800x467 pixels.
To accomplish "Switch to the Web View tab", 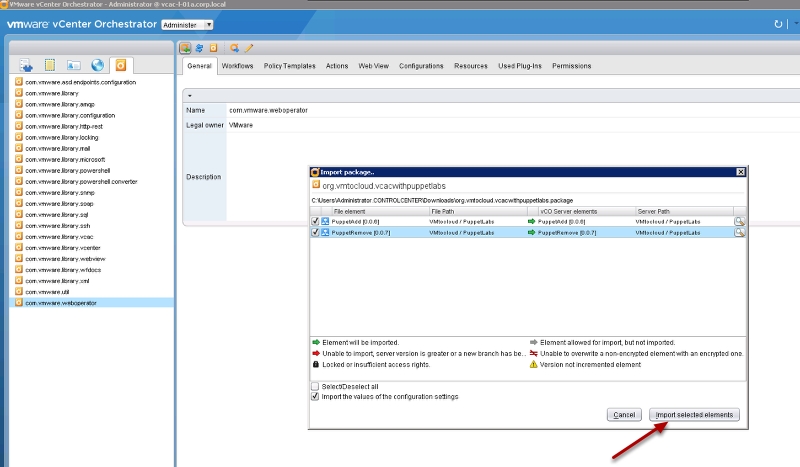I will [x=373, y=66].
